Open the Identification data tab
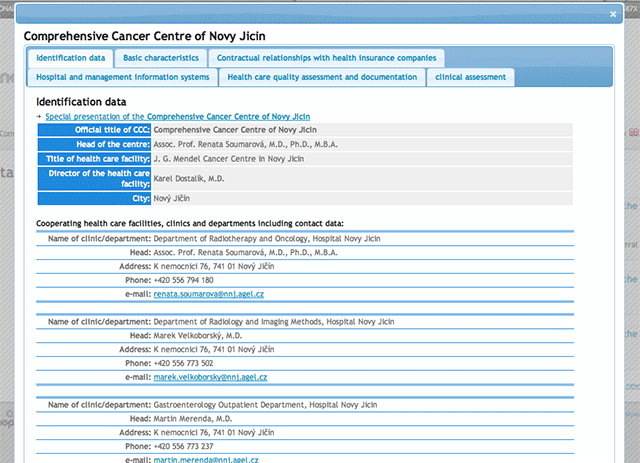This screenshot has width=640, height=463. [x=71, y=58]
